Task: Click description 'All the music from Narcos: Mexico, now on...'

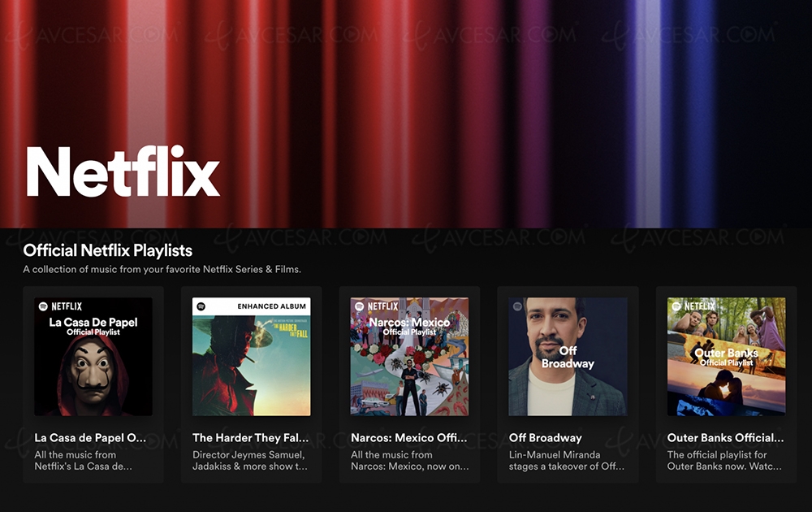Action: pyautogui.click(x=409, y=461)
